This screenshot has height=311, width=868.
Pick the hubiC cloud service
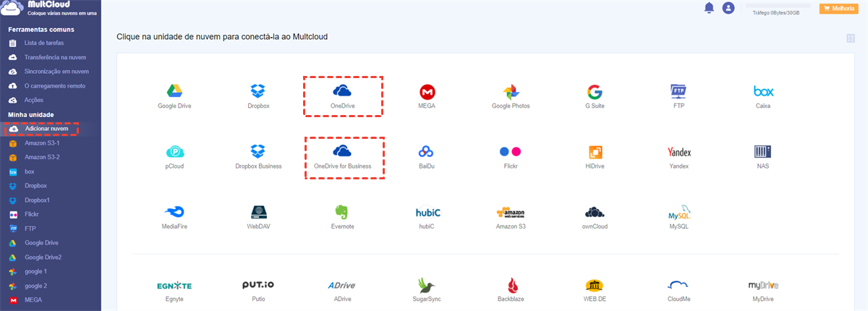(428, 213)
